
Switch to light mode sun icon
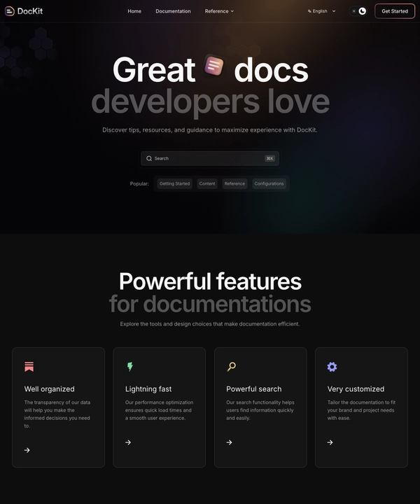(x=353, y=11)
